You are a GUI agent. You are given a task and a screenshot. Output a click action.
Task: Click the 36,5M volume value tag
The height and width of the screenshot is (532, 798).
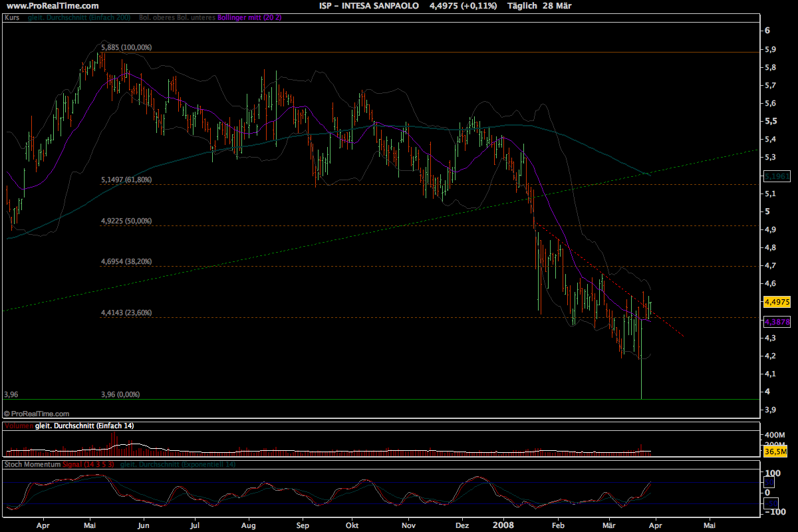tap(775, 452)
